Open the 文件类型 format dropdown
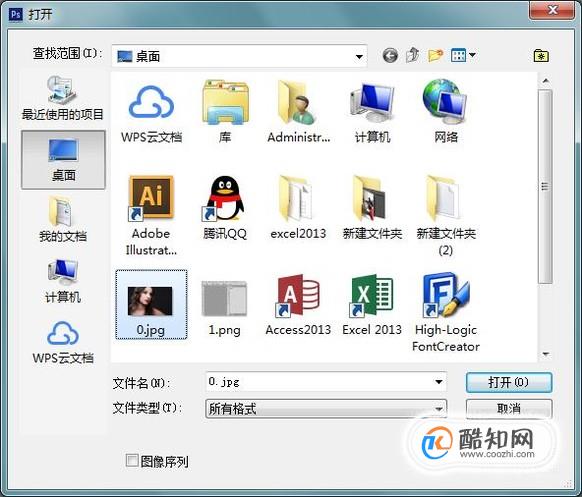The width and height of the screenshot is (582, 497). (326, 409)
